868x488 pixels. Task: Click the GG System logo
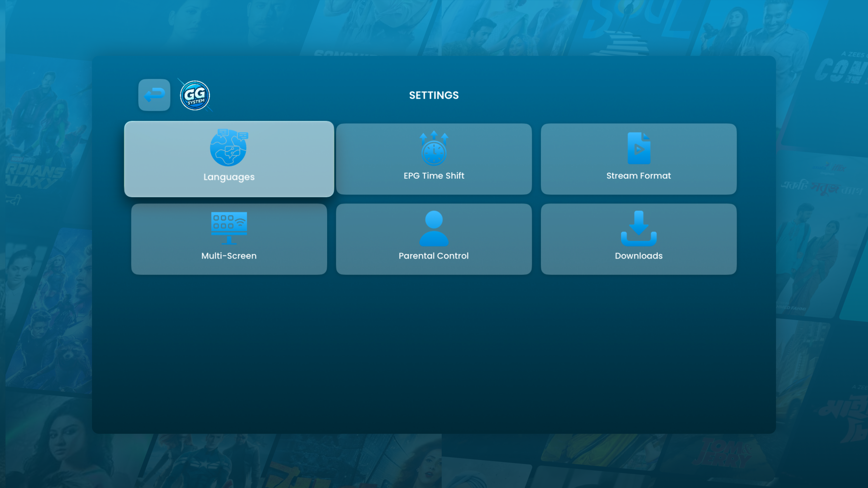195,95
